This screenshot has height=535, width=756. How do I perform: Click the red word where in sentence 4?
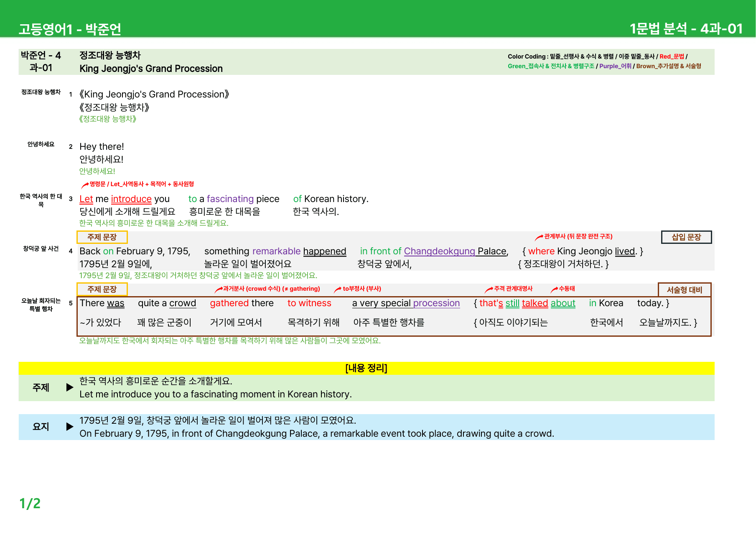(541, 251)
